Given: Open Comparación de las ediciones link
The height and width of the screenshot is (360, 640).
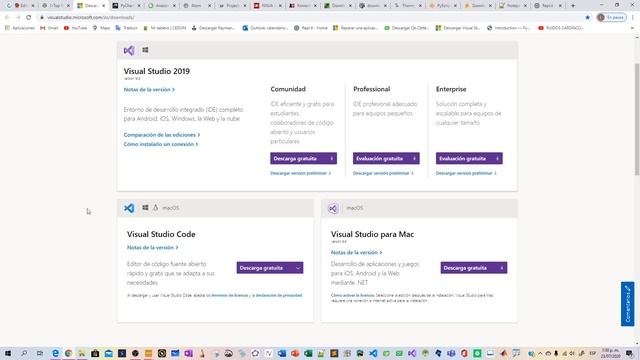Looking at the screenshot, I should click(x=162, y=135).
